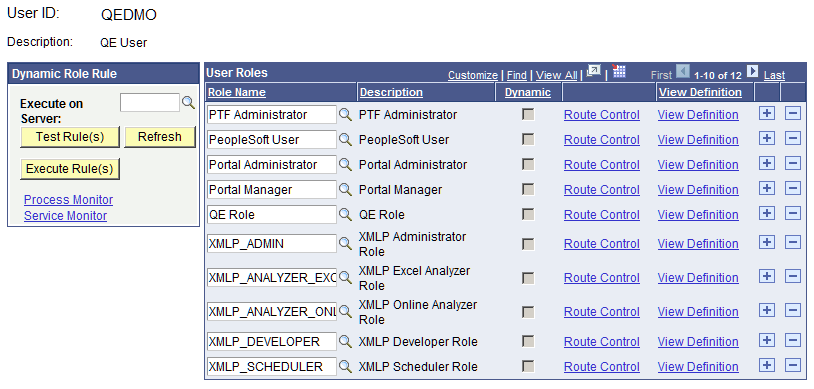Image resolution: width=814 pixels, height=389 pixels.
Task: Toggle Dynamic checkbox for XMLP Excel Analyzer
Action: pyautogui.click(x=528, y=278)
